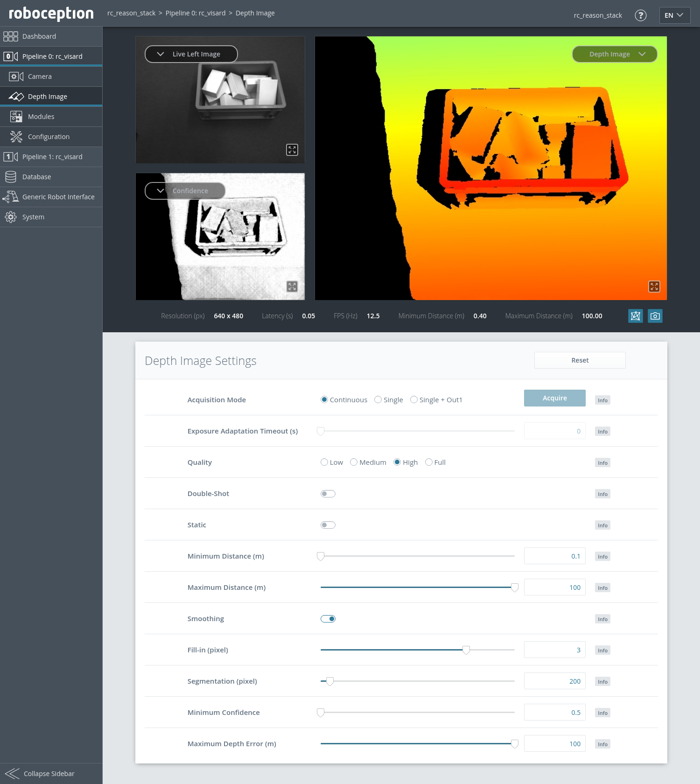Viewport: 700px width, 784px height.
Task: Go to Camera in the sidebar
Action: [x=40, y=77]
